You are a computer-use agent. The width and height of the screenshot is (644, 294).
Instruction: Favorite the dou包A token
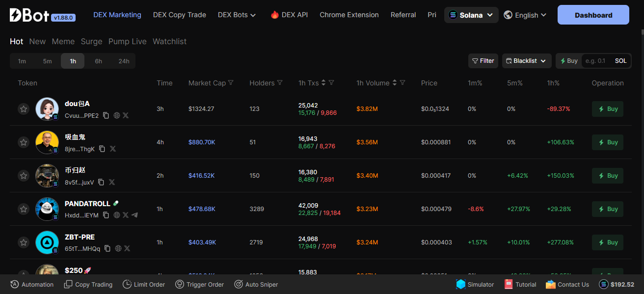point(24,108)
